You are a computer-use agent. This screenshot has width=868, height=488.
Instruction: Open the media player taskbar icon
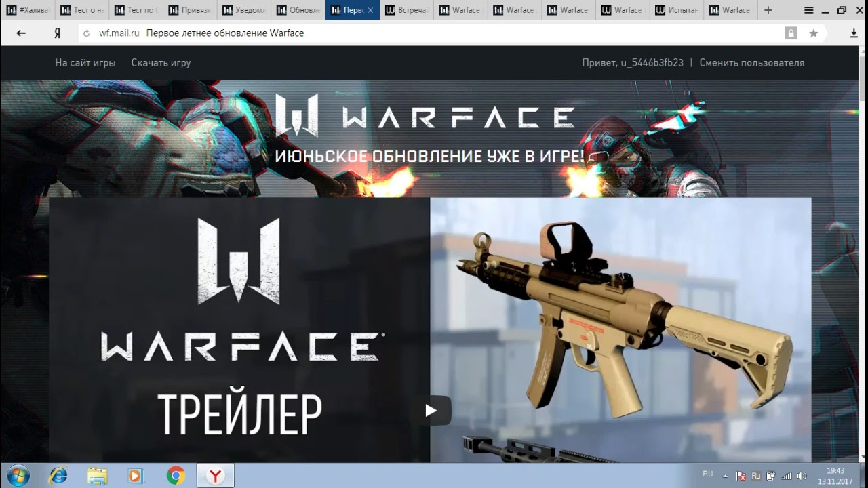click(136, 476)
